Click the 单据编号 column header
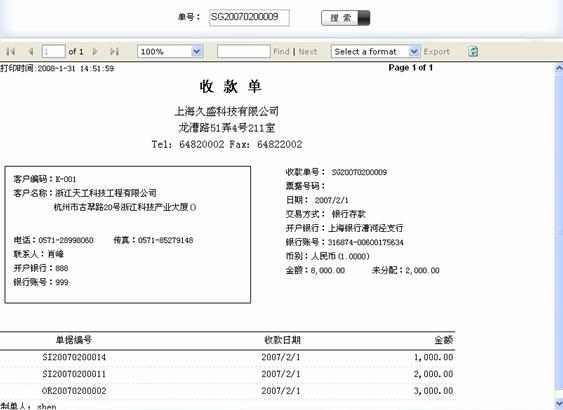The width and height of the screenshot is (563, 410). coord(74,340)
